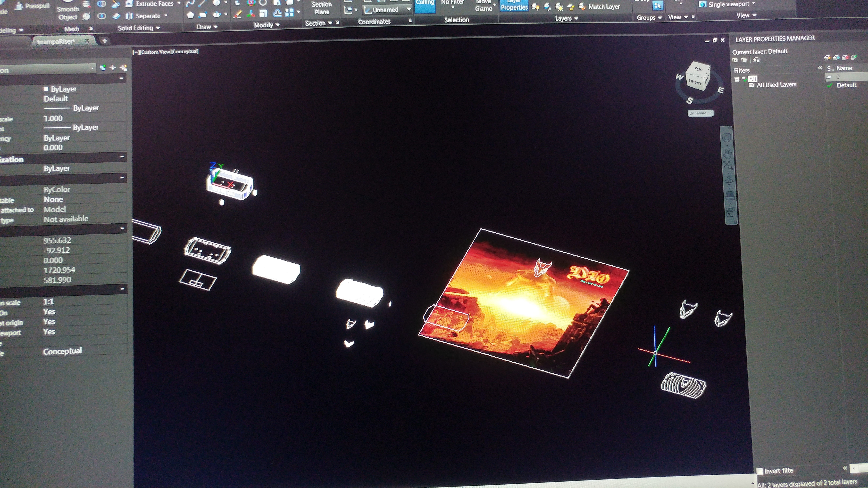The image size is (868, 488).
Task: Close the trampaRiser drawing tab
Action: click(x=87, y=41)
